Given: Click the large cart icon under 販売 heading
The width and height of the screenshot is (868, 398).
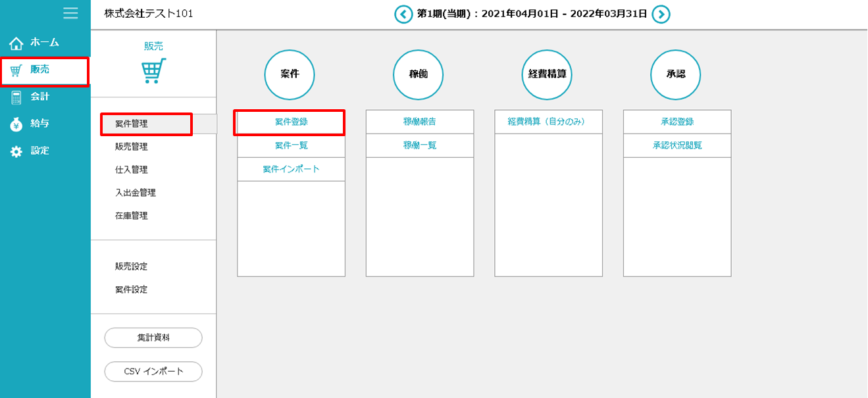Looking at the screenshot, I should 153,71.
